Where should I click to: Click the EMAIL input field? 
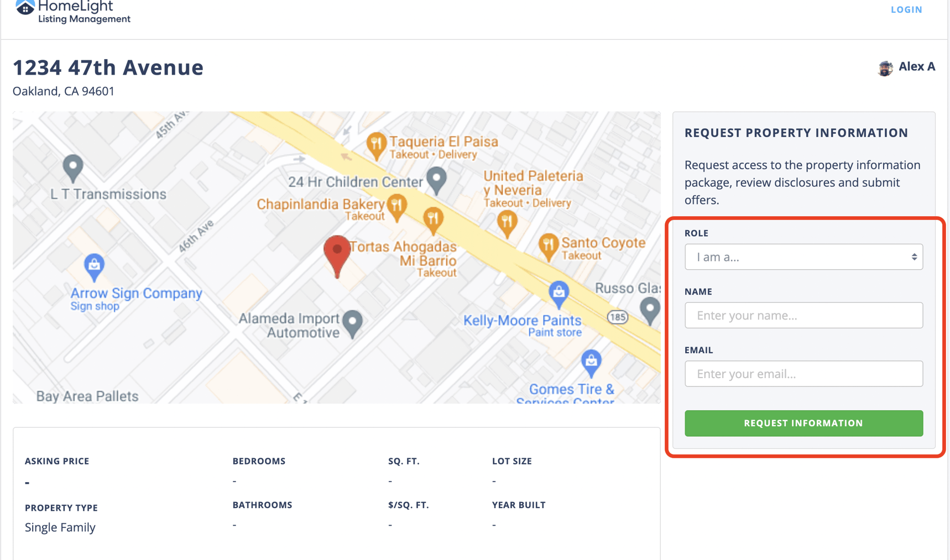(x=803, y=374)
